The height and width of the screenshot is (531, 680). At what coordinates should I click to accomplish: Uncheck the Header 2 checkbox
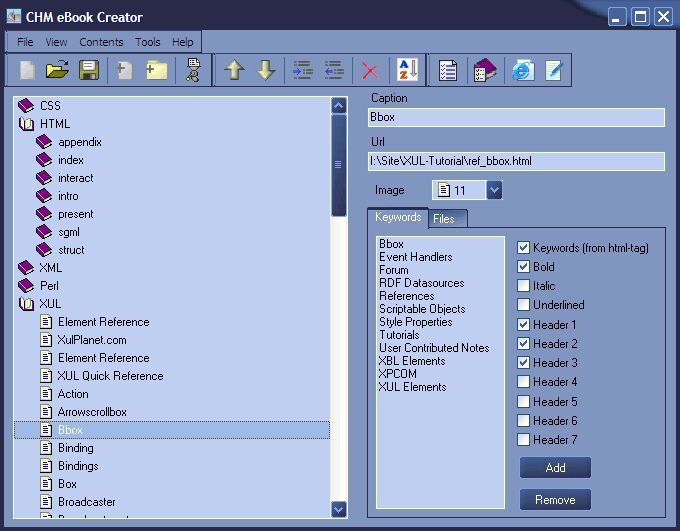523,344
